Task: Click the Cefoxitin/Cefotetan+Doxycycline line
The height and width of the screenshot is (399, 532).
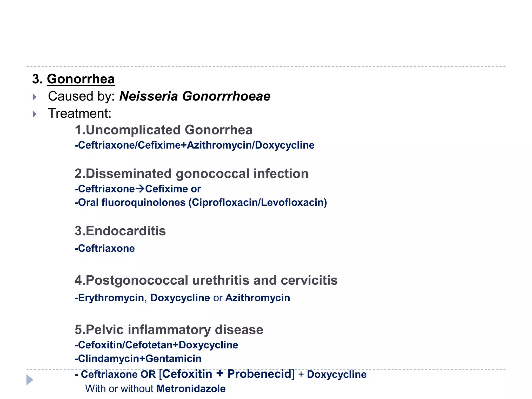Action: 156,345
